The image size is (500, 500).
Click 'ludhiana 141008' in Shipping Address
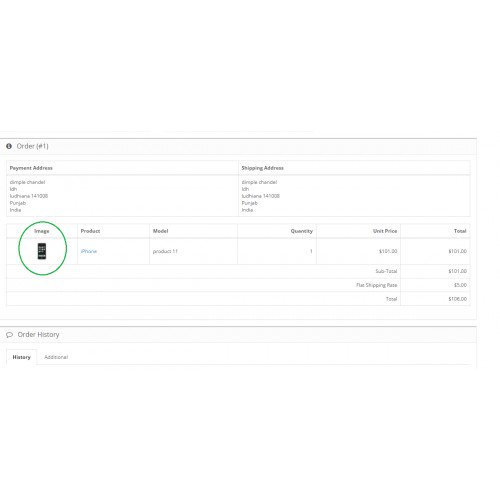pos(261,196)
